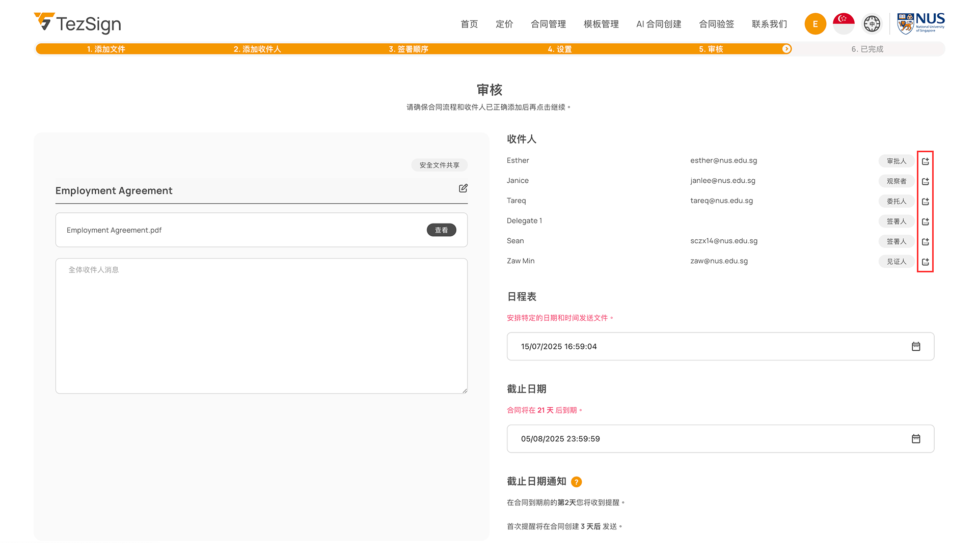Go to 合同管理 in the top menu
Image resolution: width=978 pixels, height=560 pixels.
point(548,24)
